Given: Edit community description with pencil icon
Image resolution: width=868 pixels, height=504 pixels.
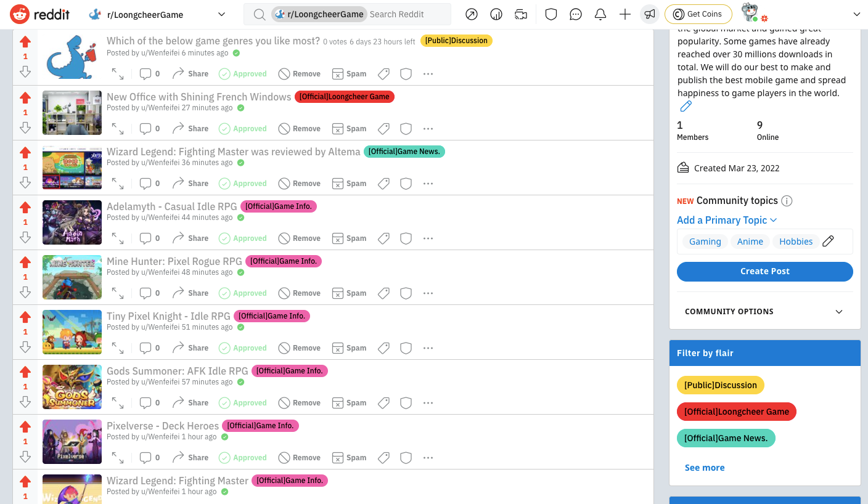Looking at the screenshot, I should [x=686, y=107].
